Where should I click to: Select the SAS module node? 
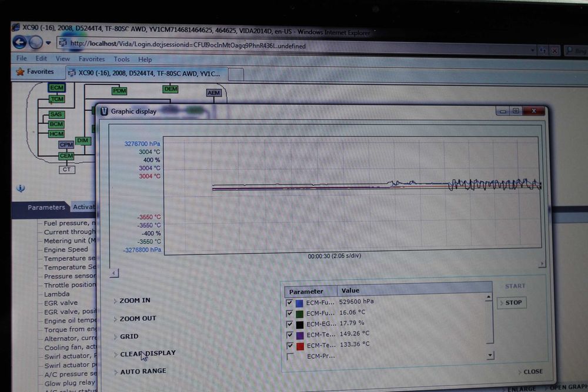coord(56,114)
